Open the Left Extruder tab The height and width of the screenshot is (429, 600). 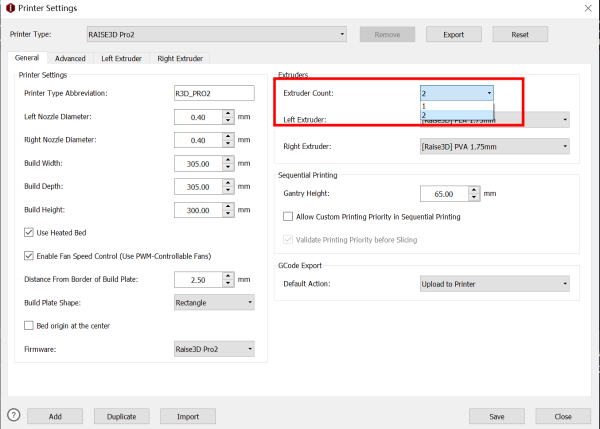click(x=121, y=58)
